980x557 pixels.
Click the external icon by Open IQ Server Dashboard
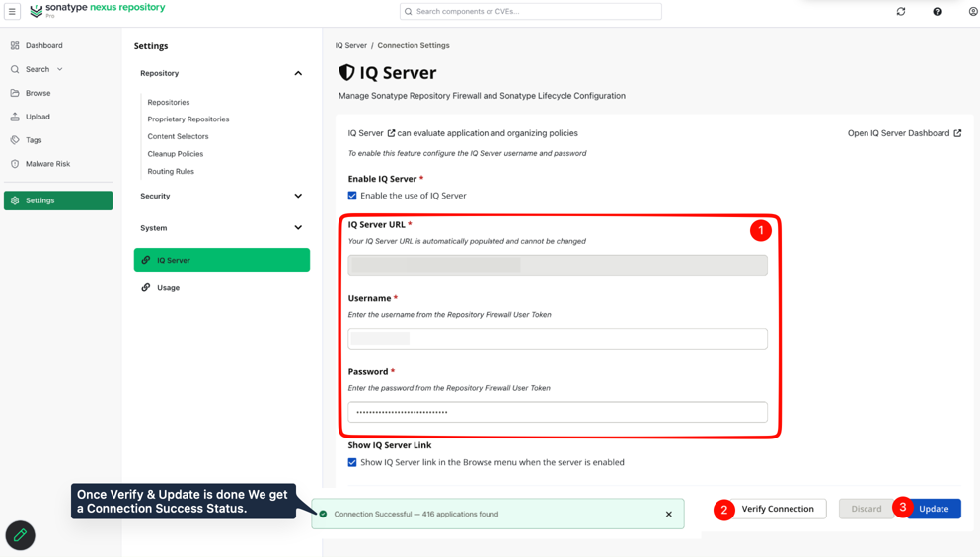pyautogui.click(x=957, y=133)
